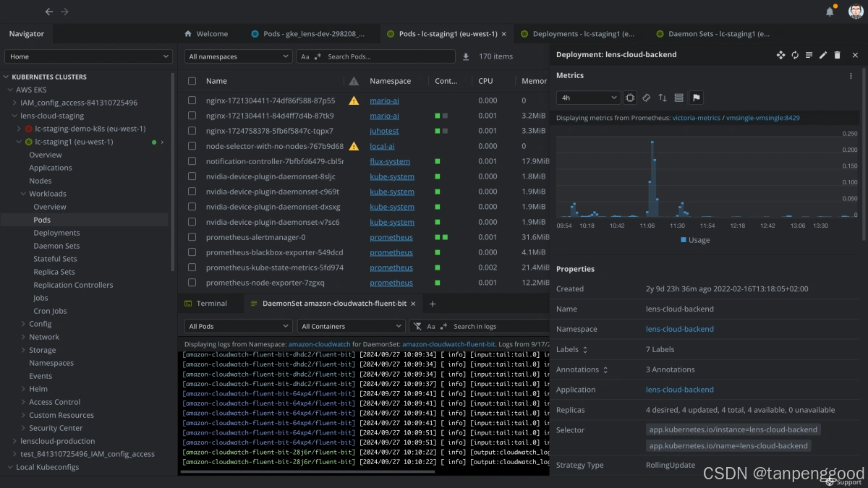Click warning icon on nginx-1721304411-74df86f588 row
The width and height of the screenshot is (868, 488).
[354, 100]
